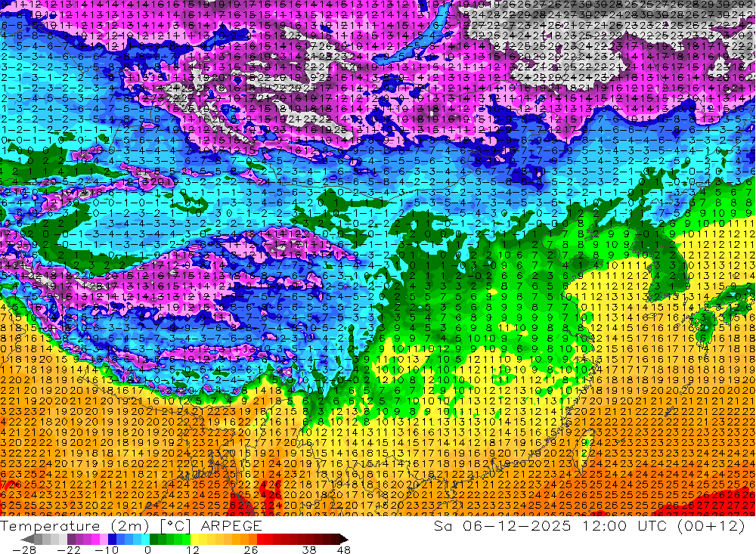
Task: Click the '48' legend value
Action: click(x=344, y=549)
